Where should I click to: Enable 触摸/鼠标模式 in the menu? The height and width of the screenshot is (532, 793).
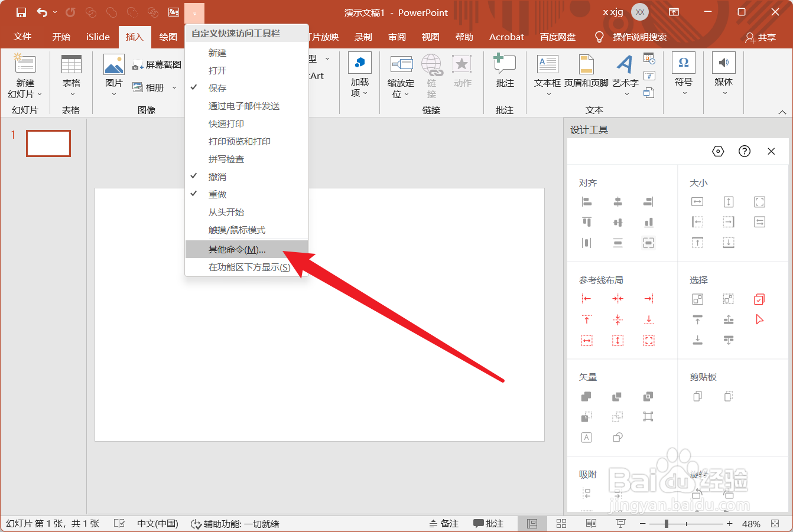(x=247, y=230)
